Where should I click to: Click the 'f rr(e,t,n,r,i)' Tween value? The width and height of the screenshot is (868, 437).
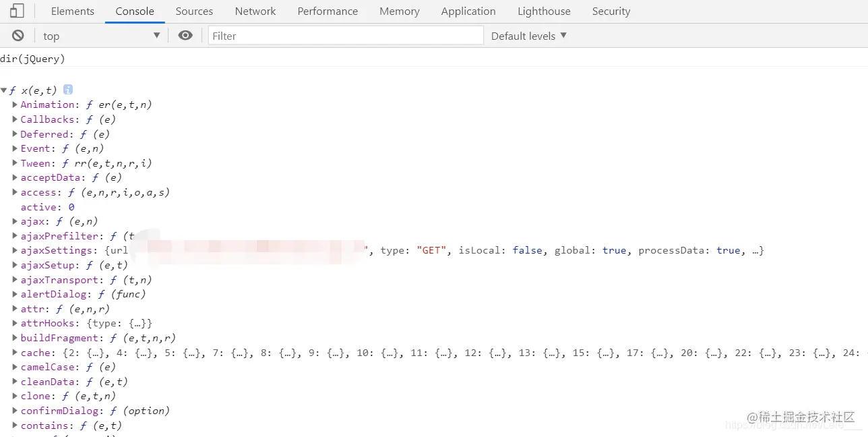106,163
